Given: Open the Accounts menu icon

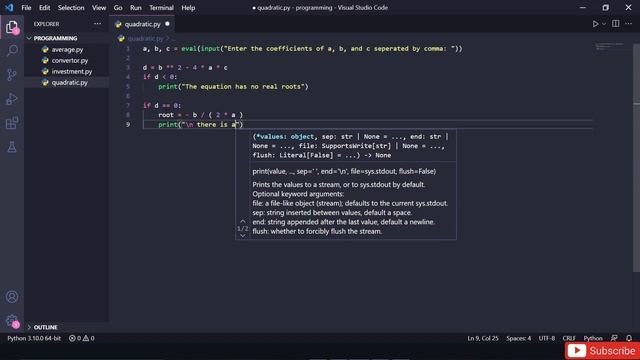Looking at the screenshot, I should coord(12,297).
